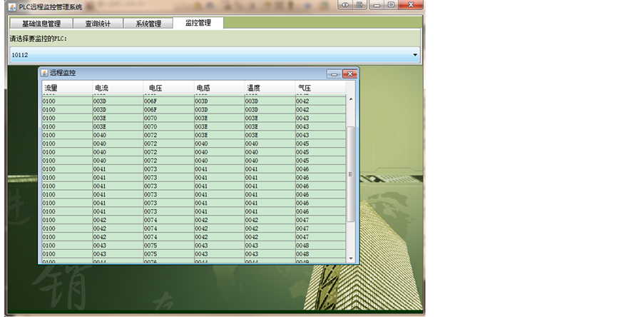
Task: Click the table scrollbar down arrow
Action: pyautogui.click(x=350, y=258)
